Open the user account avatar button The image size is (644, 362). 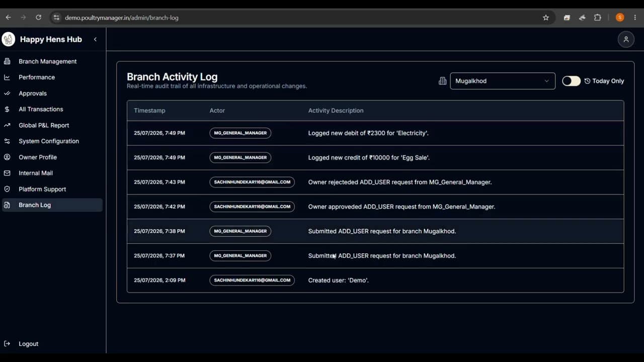(x=626, y=39)
